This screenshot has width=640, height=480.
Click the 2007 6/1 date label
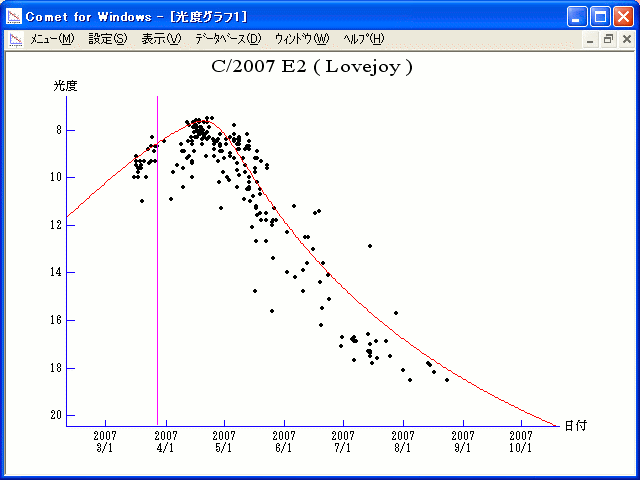pyautogui.click(x=284, y=442)
